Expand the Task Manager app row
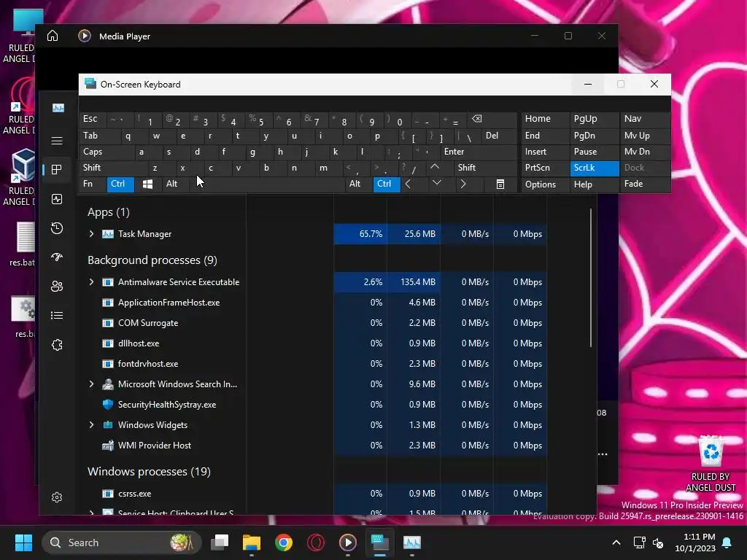The image size is (747, 560). pyautogui.click(x=91, y=234)
